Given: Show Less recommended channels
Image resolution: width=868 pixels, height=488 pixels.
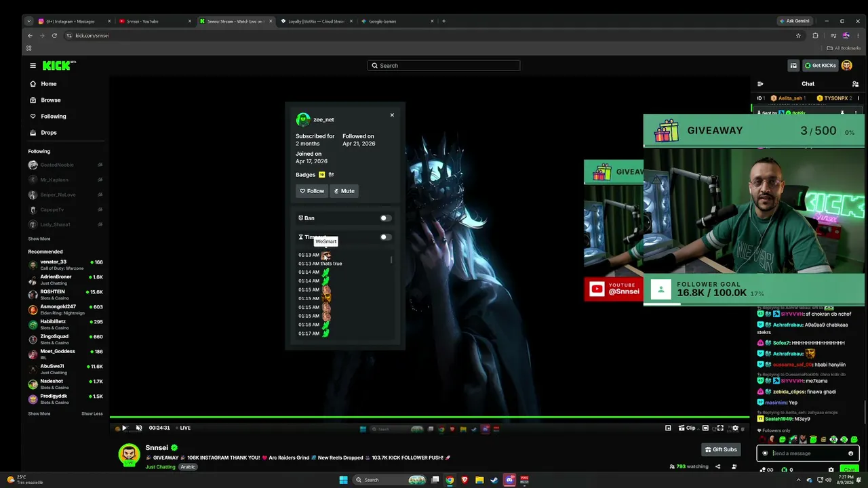Looking at the screenshot, I should (x=92, y=413).
